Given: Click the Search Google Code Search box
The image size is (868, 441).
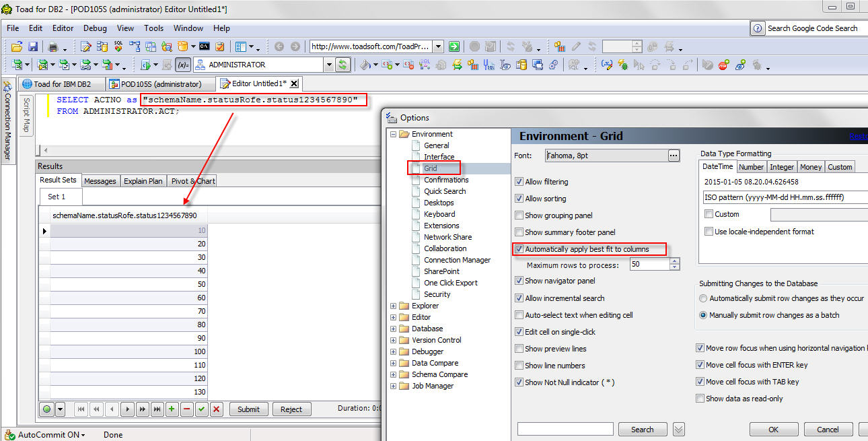Looking at the screenshot, I should tap(817, 28).
